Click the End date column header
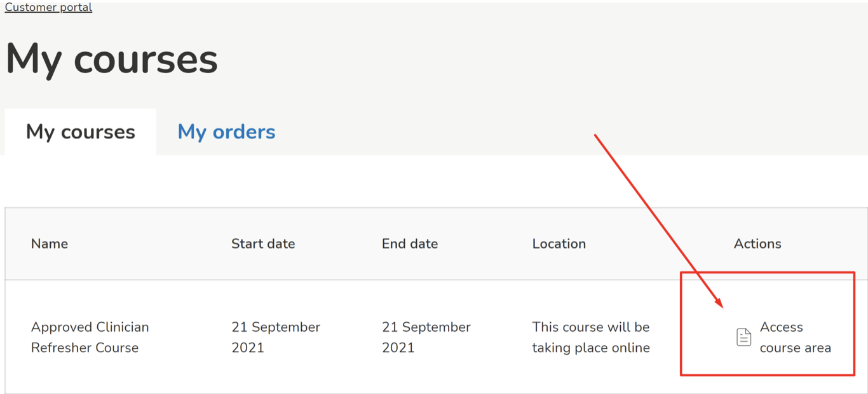This screenshot has height=394, width=868. 410,243
